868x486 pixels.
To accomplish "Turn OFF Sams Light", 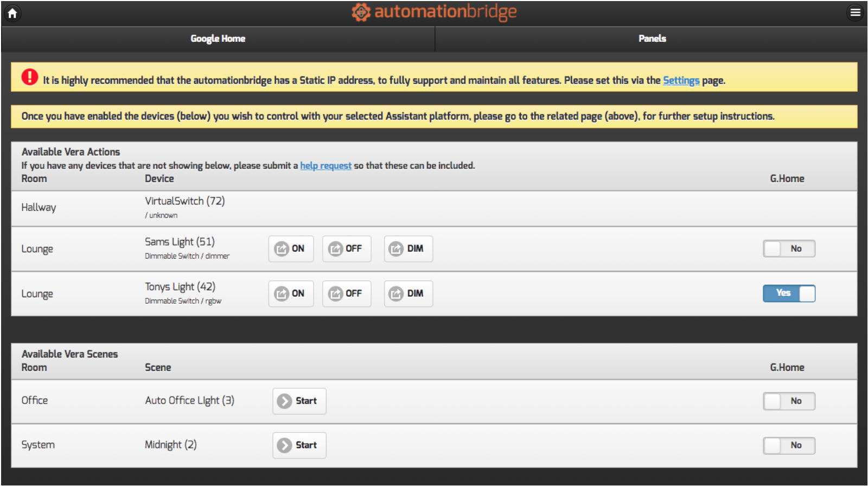I will point(347,249).
